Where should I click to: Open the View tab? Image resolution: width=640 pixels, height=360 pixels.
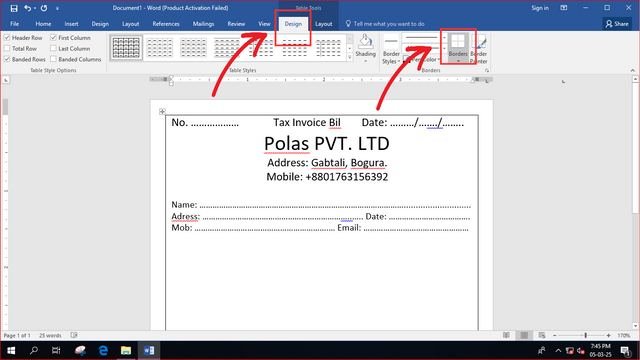[264, 24]
